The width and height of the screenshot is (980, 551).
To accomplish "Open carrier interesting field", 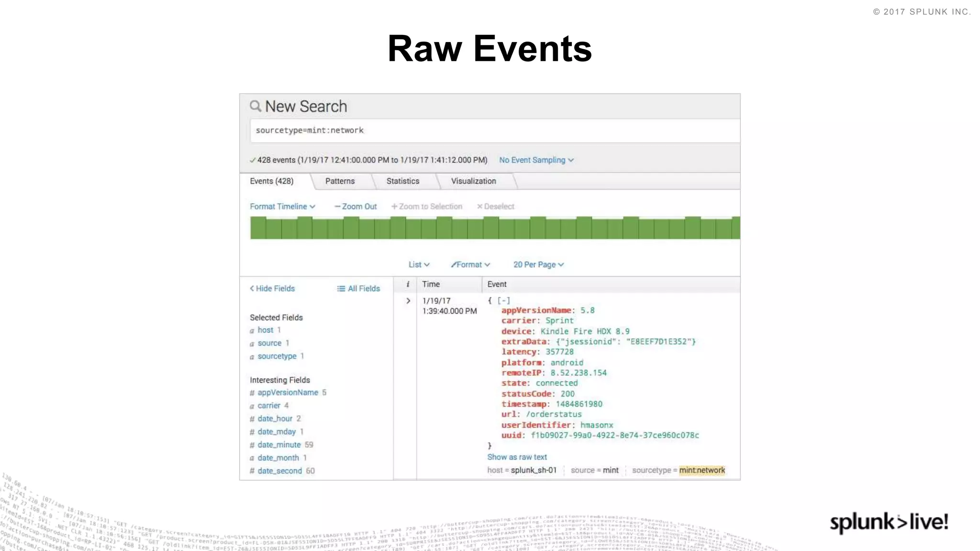I will pos(269,406).
